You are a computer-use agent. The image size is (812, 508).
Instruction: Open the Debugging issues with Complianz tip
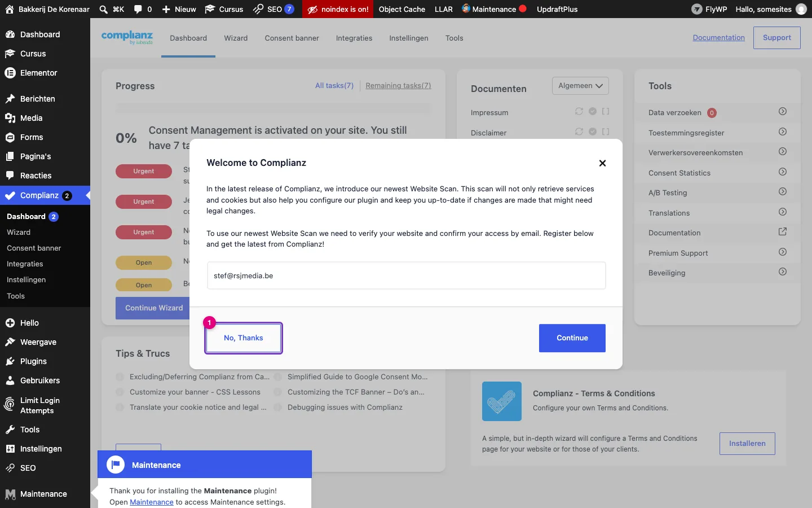pos(345,408)
